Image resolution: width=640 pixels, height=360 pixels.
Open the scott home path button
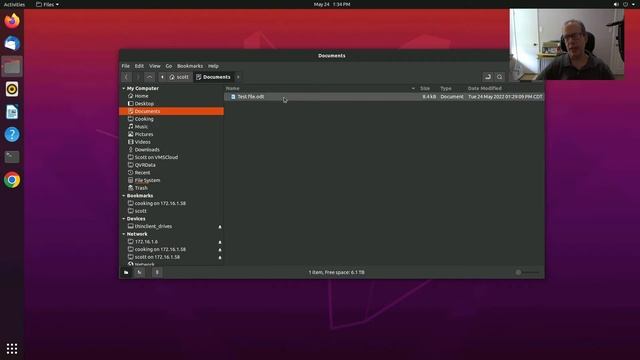pos(179,77)
